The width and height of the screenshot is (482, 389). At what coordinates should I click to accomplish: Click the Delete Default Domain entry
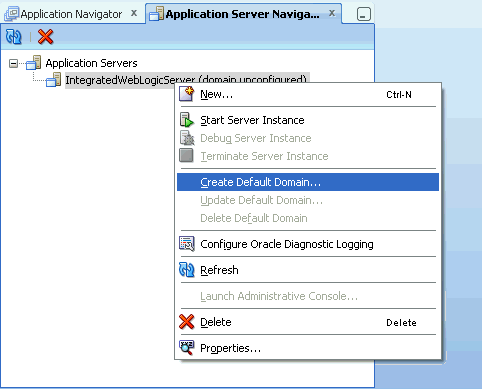(x=307, y=218)
